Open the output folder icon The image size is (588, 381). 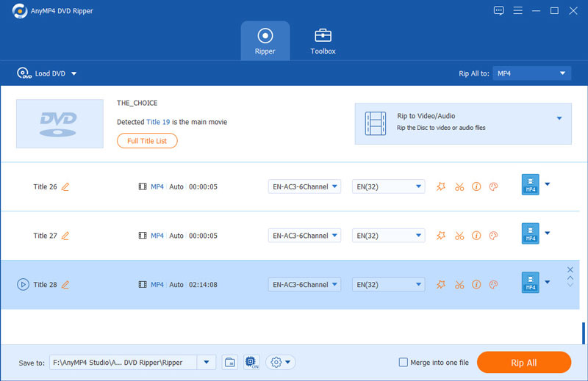[230, 362]
